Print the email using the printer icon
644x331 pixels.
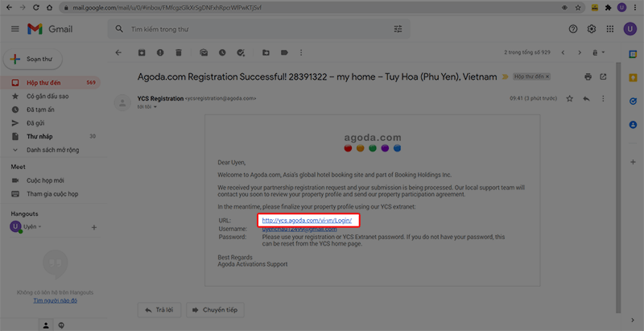(590, 77)
